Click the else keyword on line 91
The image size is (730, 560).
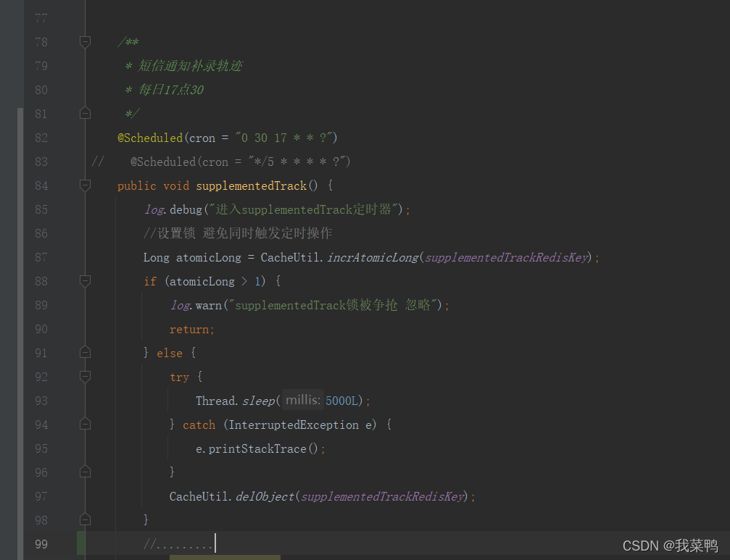coord(170,353)
